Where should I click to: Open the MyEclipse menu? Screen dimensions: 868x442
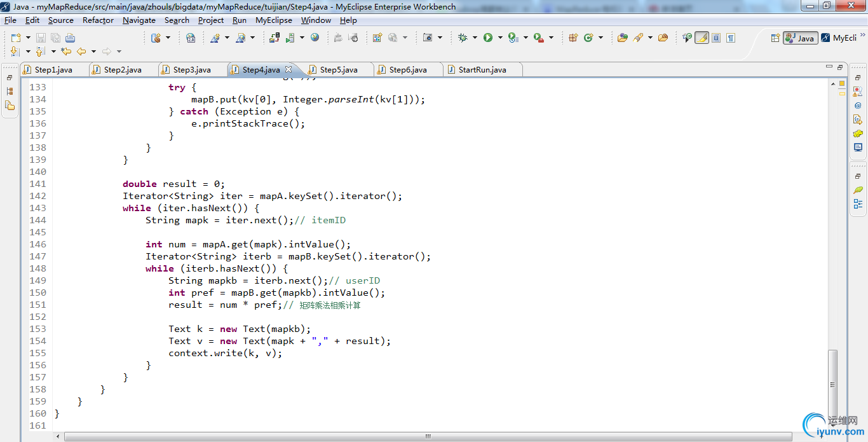pos(274,20)
